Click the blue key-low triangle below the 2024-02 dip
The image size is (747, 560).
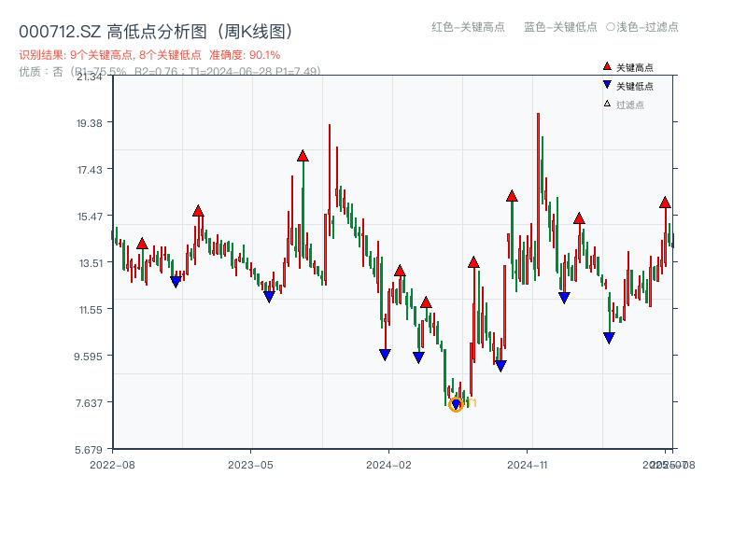[385, 354]
